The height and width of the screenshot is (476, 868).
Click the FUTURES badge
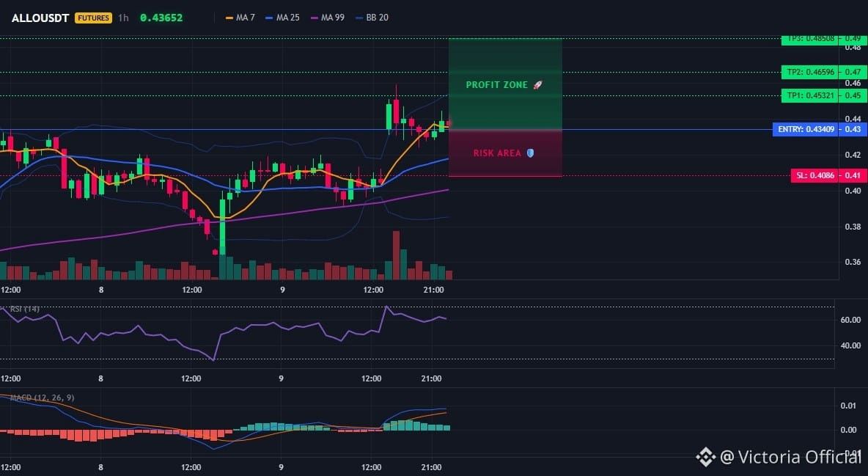(93, 18)
